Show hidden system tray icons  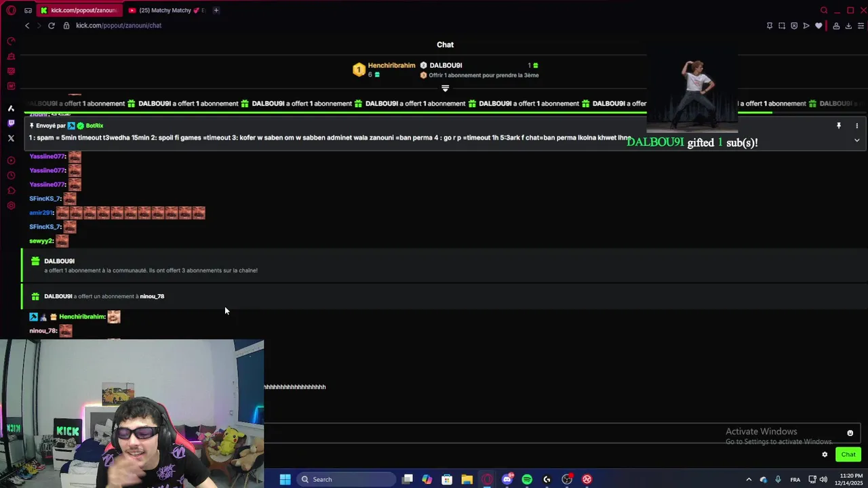click(x=749, y=479)
